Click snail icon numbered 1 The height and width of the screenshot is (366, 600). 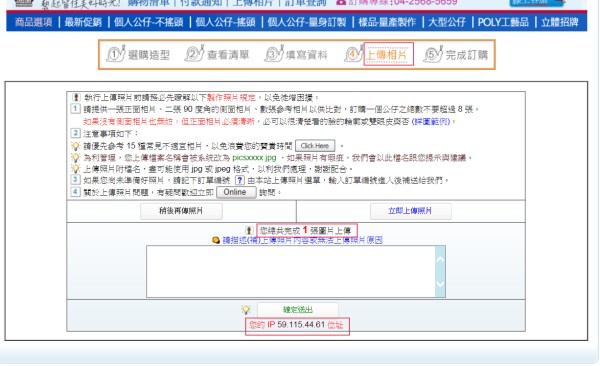[116, 54]
